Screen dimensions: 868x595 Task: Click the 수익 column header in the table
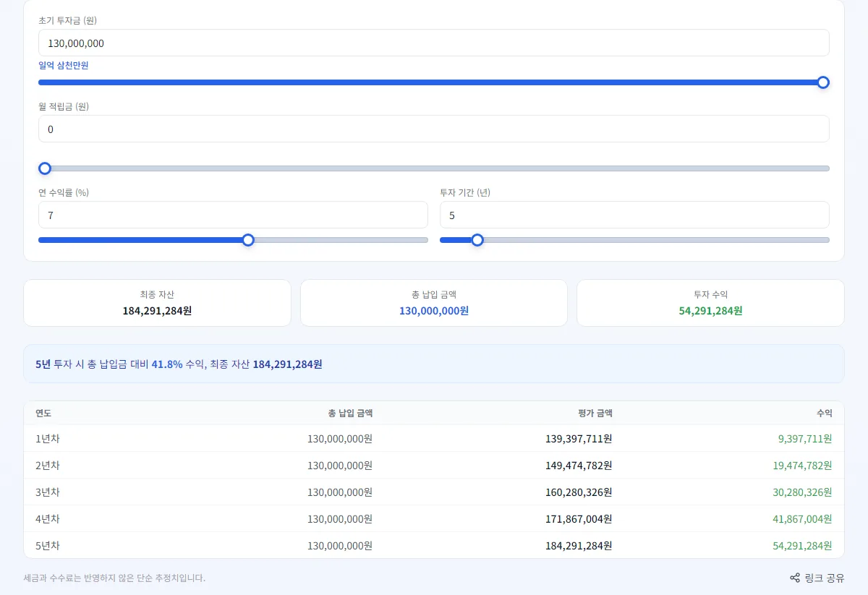[x=825, y=414]
